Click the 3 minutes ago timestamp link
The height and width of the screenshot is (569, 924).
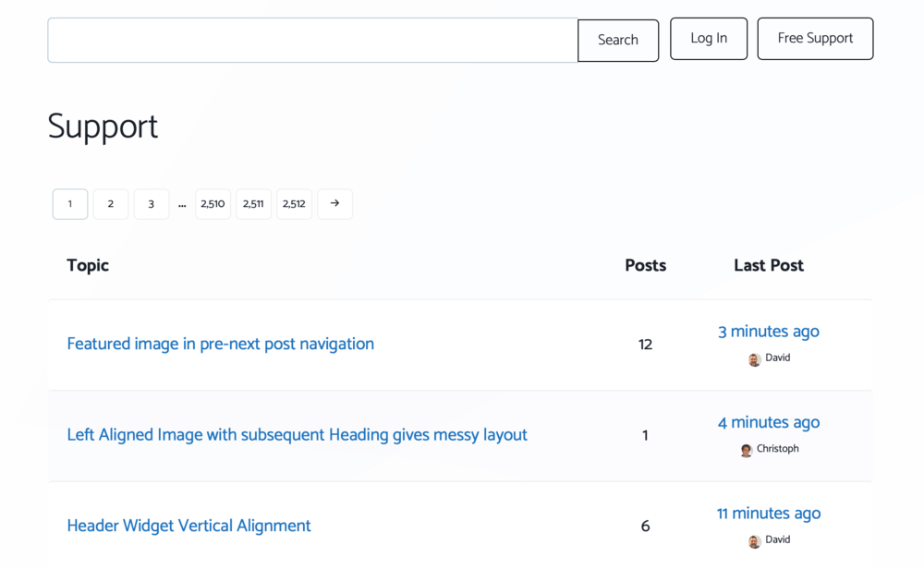[x=768, y=331]
